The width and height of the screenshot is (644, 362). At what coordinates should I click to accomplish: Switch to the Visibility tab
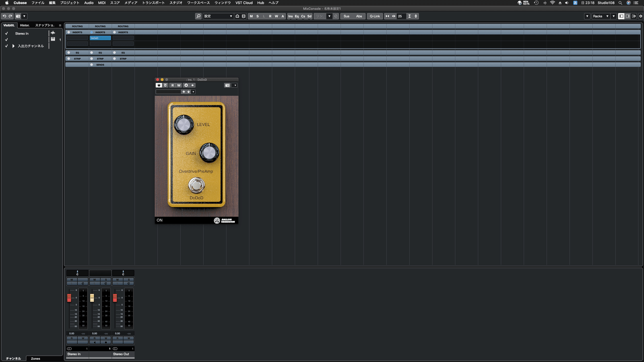coord(9,25)
